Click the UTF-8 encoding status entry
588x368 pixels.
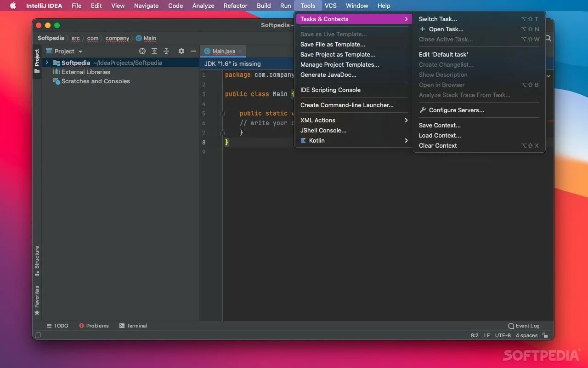tap(503, 335)
